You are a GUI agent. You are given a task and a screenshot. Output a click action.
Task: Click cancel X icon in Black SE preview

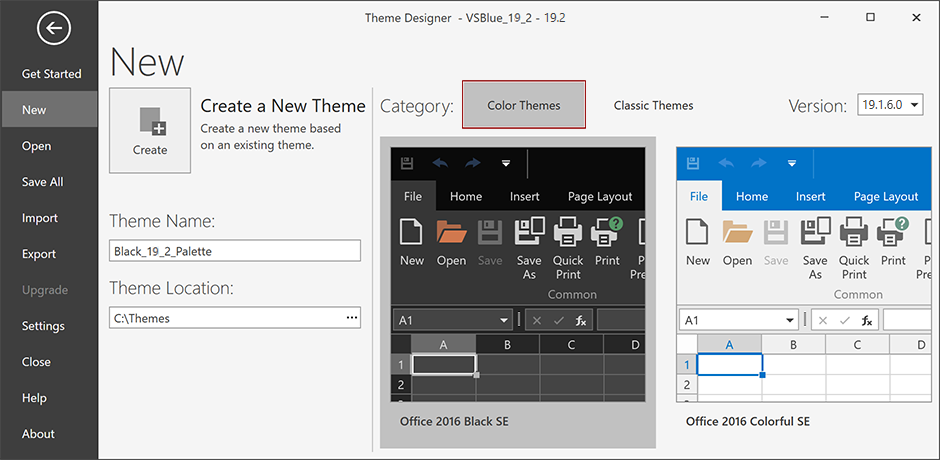[x=537, y=320]
